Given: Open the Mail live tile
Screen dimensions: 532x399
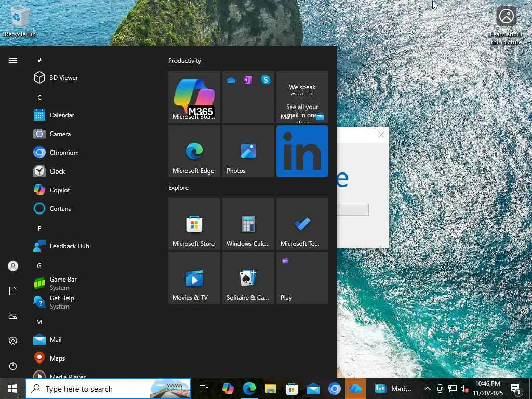Looking at the screenshot, I should [302, 97].
